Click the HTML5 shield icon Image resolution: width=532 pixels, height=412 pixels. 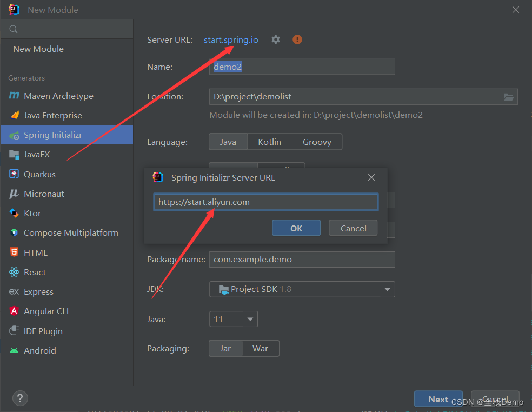coord(14,252)
